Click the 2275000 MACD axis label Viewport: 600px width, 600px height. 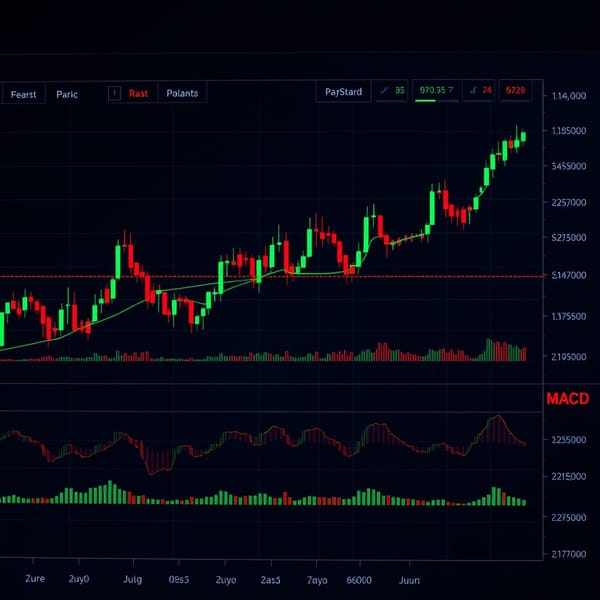tap(569, 517)
